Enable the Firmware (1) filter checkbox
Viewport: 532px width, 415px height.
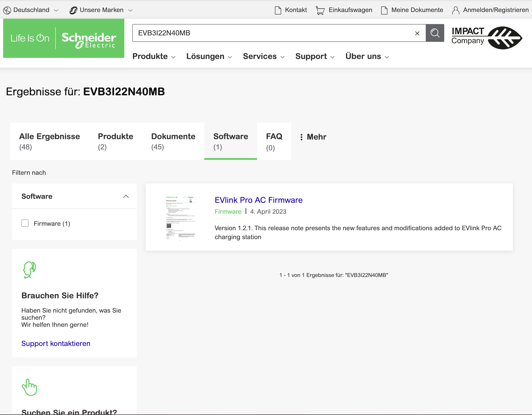click(x=25, y=223)
